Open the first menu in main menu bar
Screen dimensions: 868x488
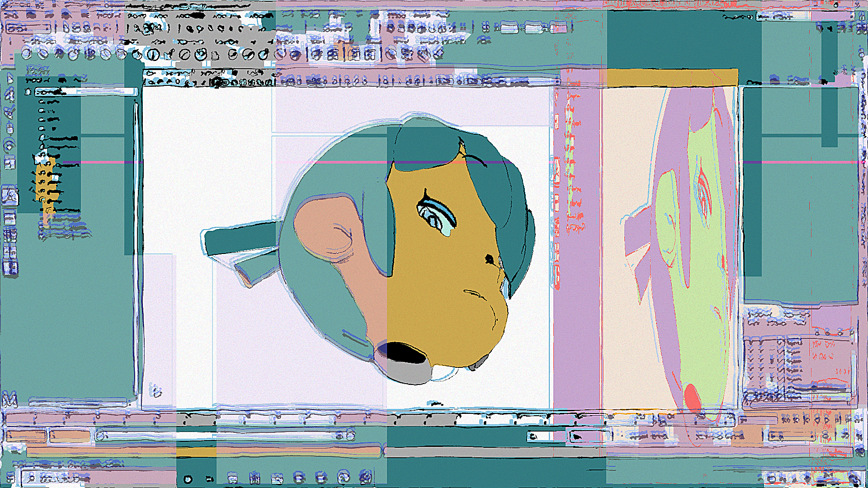(11, 15)
